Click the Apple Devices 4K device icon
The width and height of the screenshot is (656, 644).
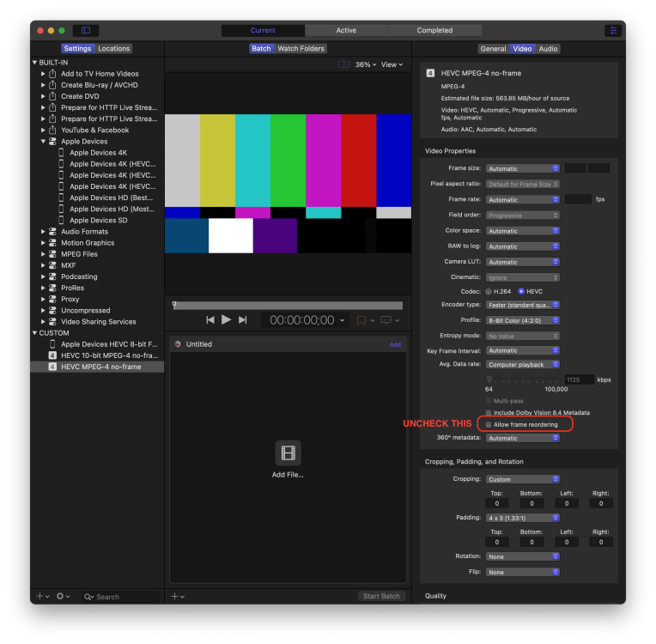pyautogui.click(x=61, y=153)
